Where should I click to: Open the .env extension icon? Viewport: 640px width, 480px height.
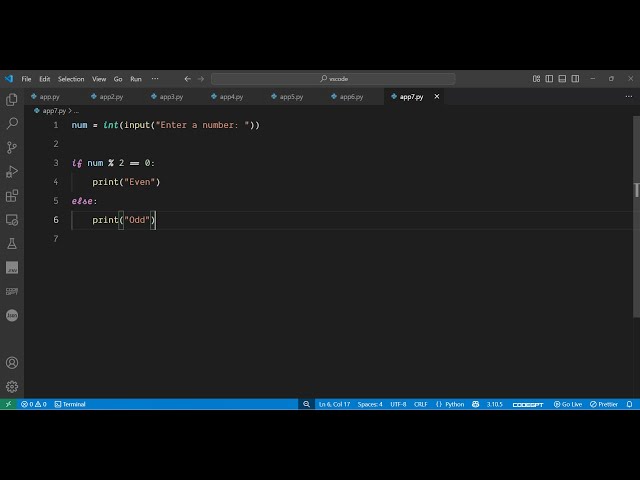point(12,268)
